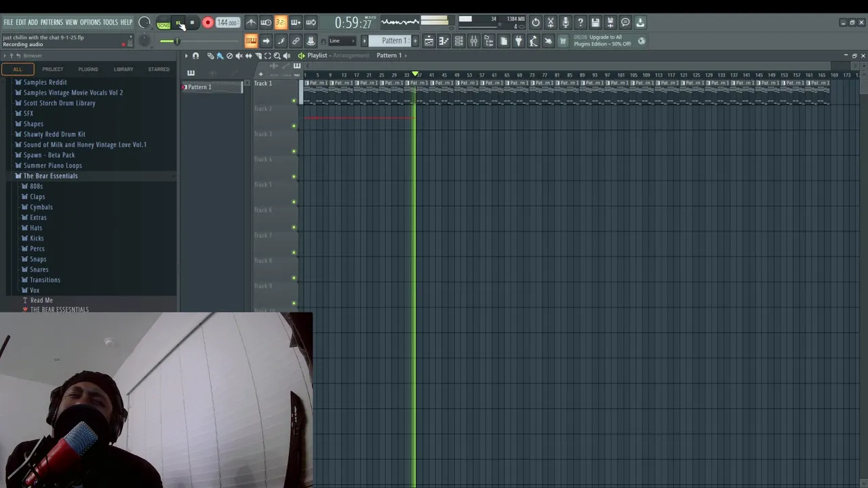Open the OPTIONS menu

click(x=90, y=22)
